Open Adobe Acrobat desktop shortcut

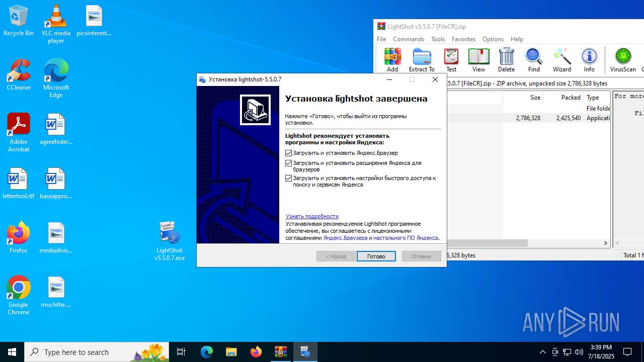pos(19,133)
